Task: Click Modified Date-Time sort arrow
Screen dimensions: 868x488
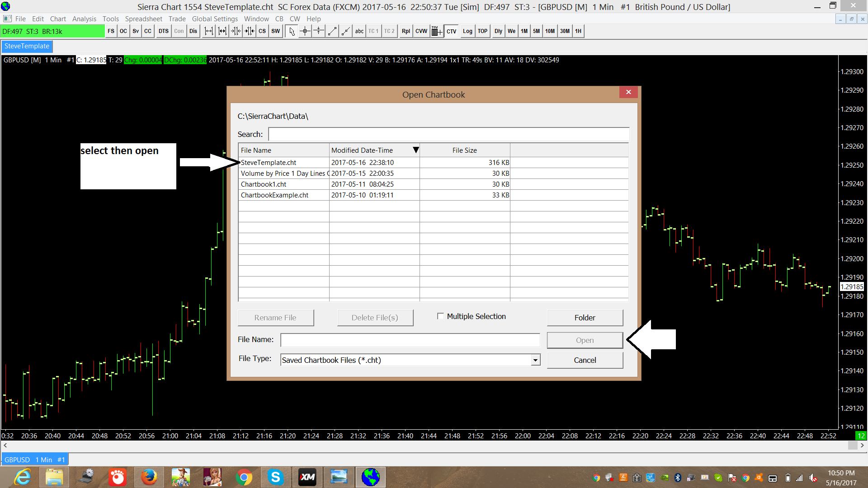Action: [415, 150]
